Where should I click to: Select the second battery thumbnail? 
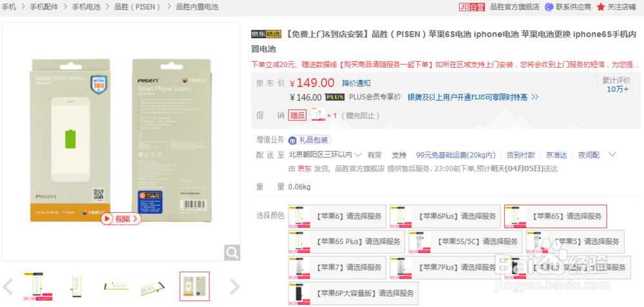(77, 286)
